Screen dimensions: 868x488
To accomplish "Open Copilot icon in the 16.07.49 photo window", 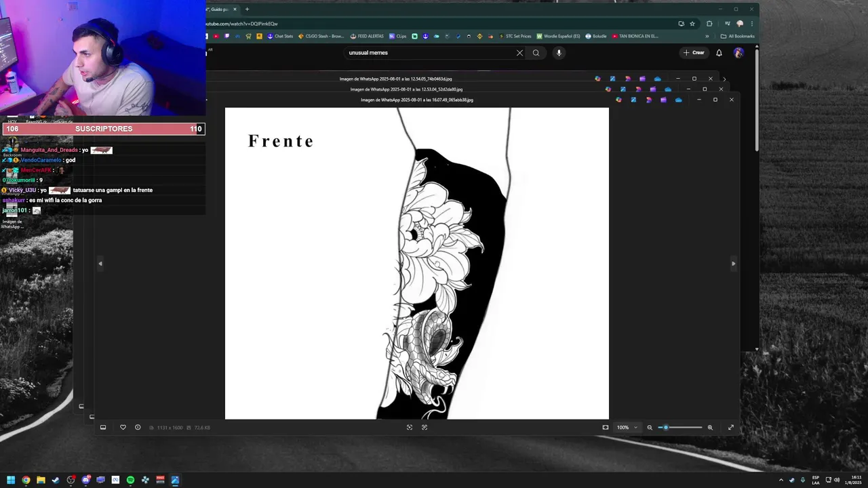I will (618, 100).
